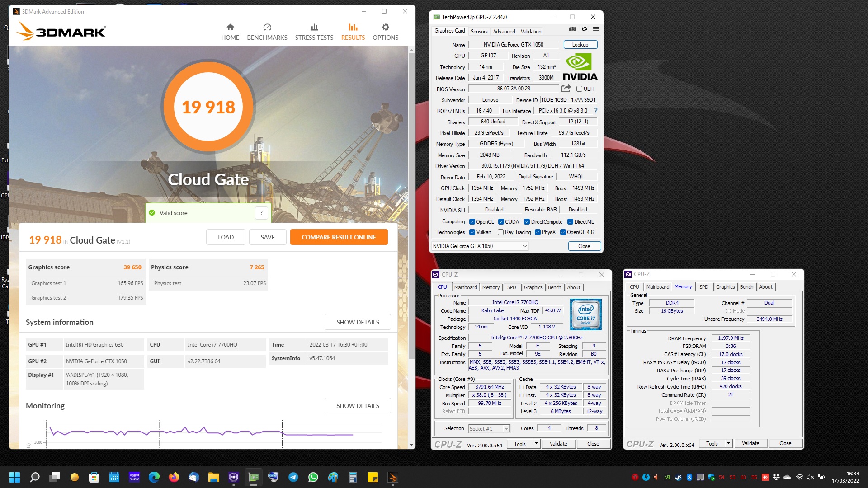Viewport: 868px width, 488px height.
Task: Open Socket #1 selection dropdown in CPU-Z
Action: tap(489, 428)
